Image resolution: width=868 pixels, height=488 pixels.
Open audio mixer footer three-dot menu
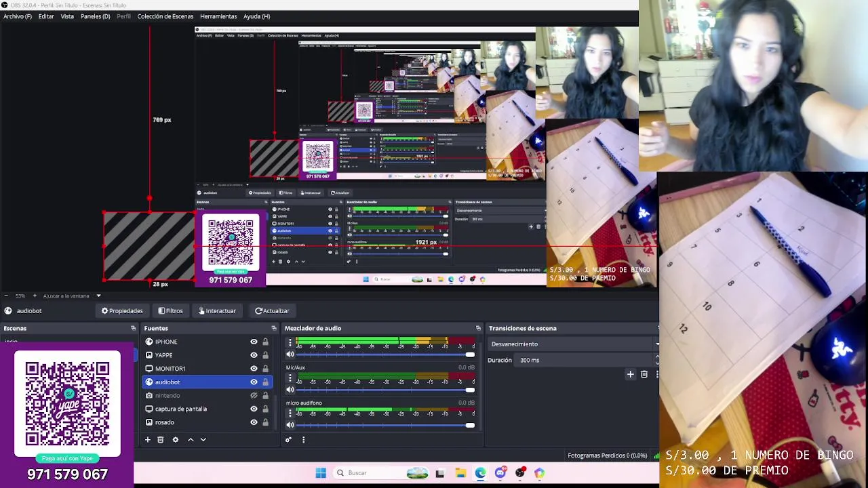pyautogui.click(x=303, y=440)
